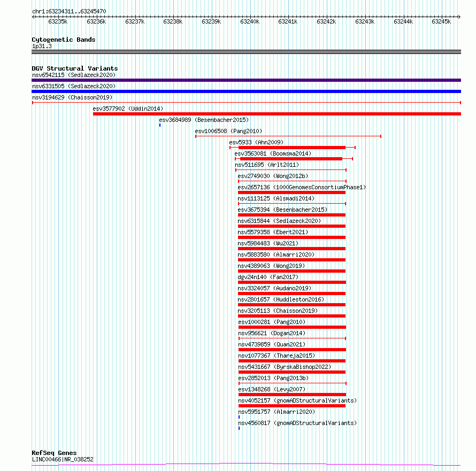Open esv3577902 (Uddin2014) variant label
This screenshot has height=471, width=476.
(128, 109)
